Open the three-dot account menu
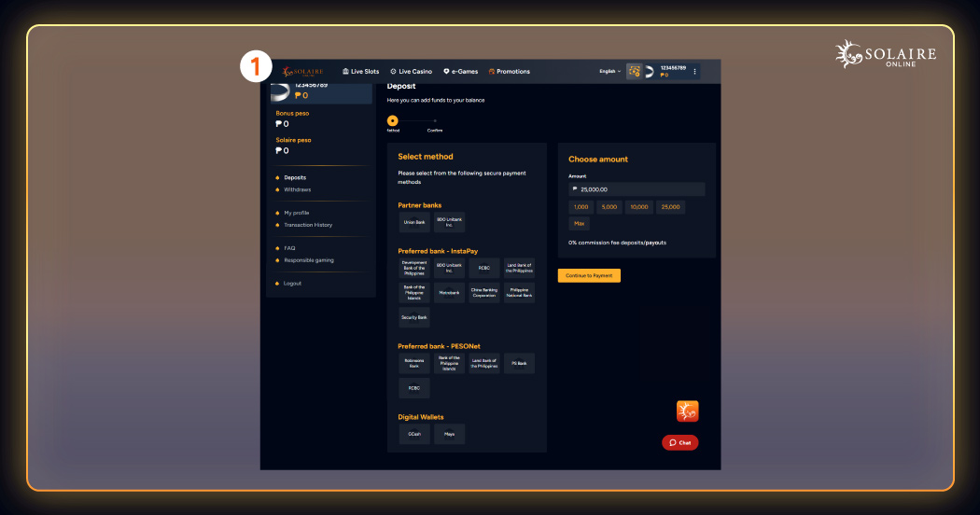 coord(694,71)
